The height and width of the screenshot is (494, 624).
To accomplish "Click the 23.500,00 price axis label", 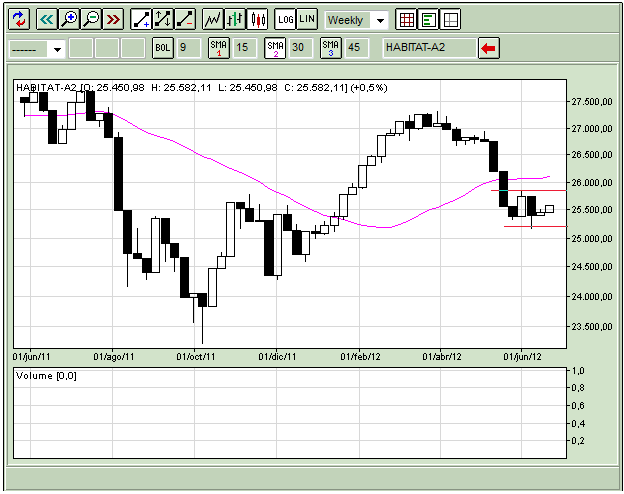I will [x=592, y=327].
